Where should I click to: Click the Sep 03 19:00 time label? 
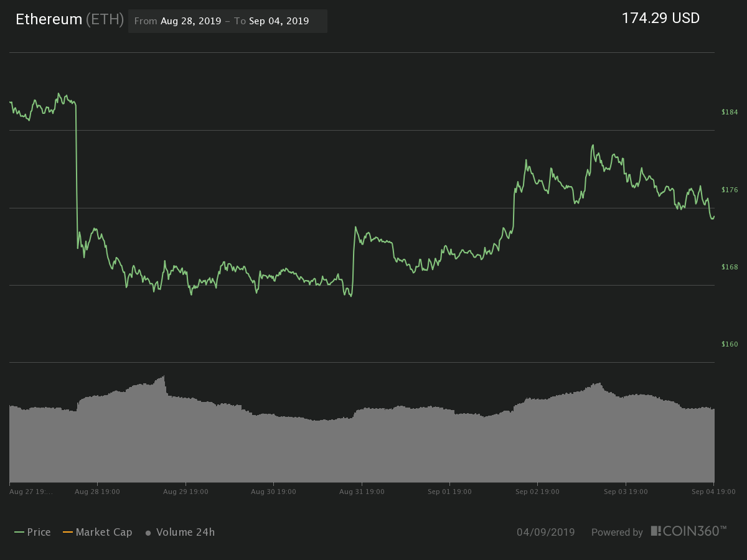click(x=626, y=492)
